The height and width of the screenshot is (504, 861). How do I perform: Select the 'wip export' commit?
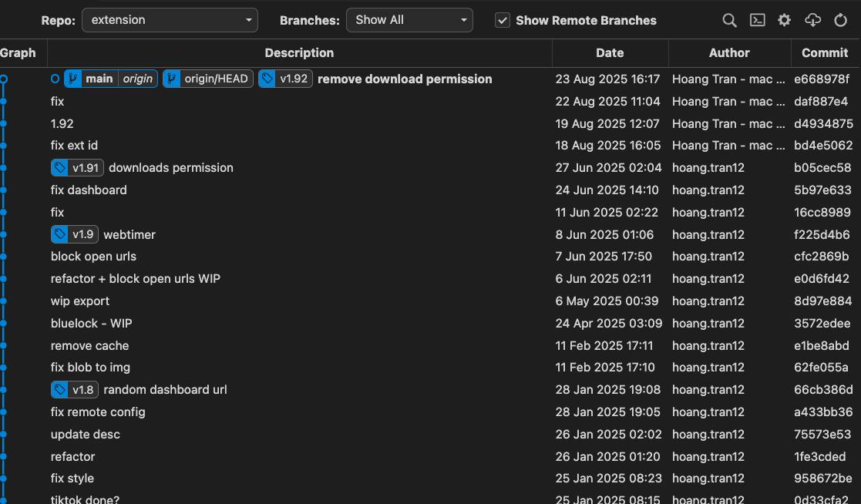79,301
